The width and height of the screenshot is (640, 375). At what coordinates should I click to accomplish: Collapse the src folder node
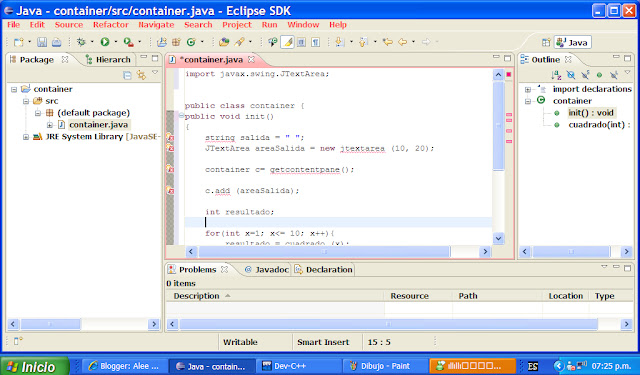pos(26,101)
